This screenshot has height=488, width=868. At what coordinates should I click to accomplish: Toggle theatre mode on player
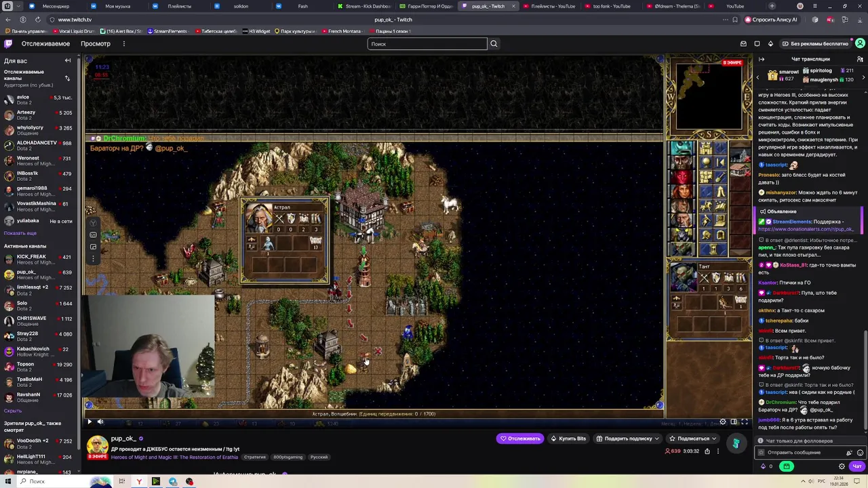[734, 422]
